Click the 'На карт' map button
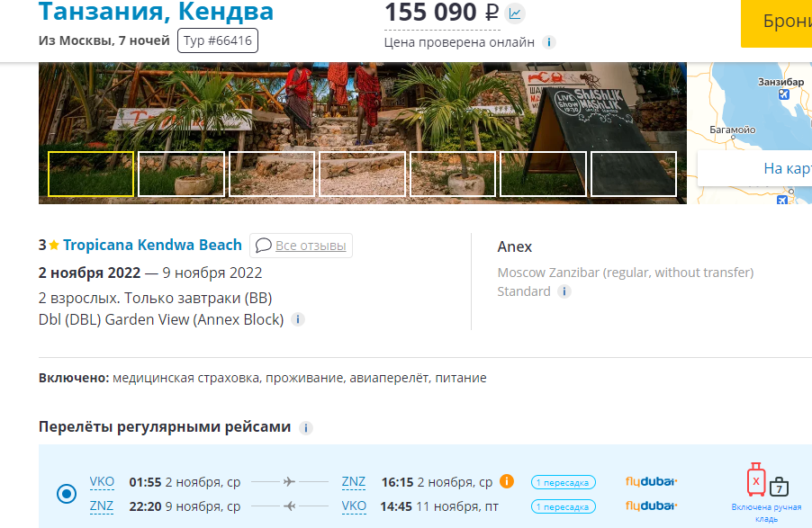This screenshot has width=812, height=528. [x=755, y=168]
